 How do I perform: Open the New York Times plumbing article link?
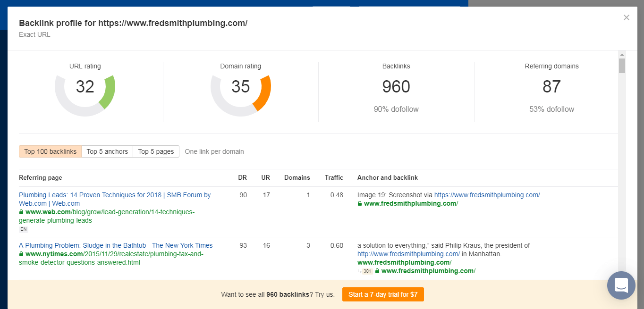click(x=116, y=245)
